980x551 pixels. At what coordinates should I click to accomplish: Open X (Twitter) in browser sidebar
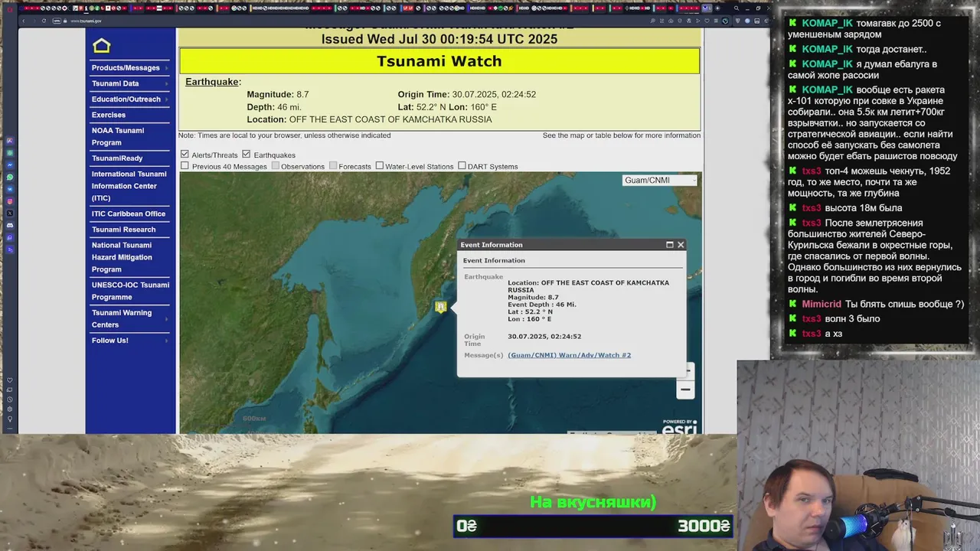[10, 213]
